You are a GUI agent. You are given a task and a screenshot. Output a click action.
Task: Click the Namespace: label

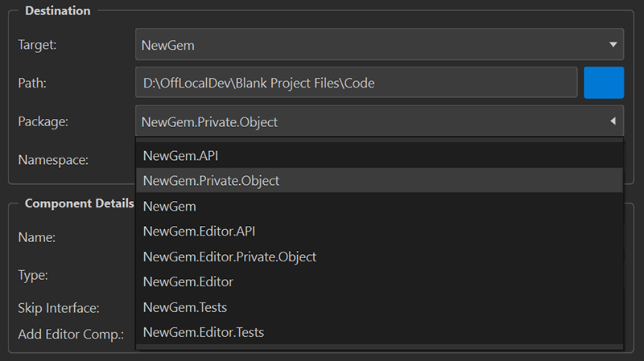53,160
